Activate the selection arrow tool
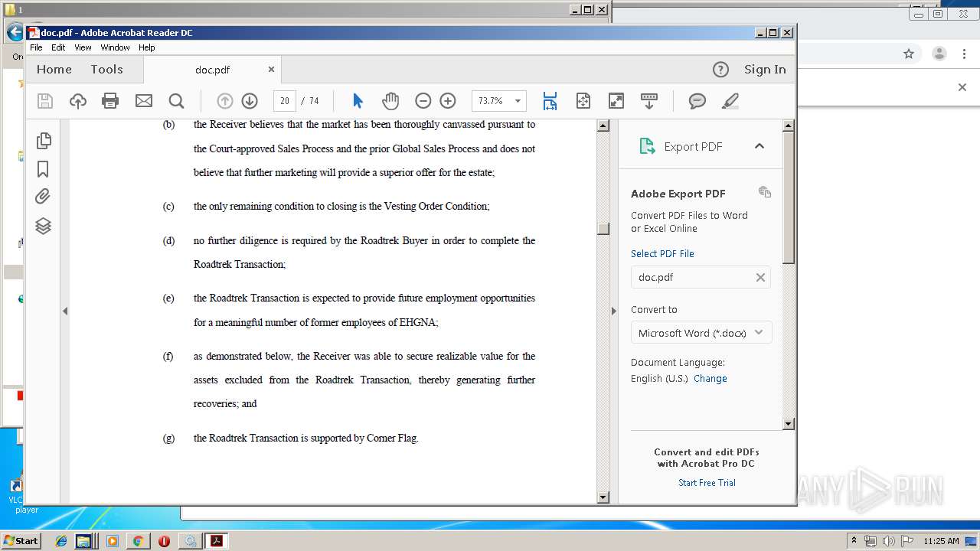This screenshot has height=551, width=980. tap(358, 101)
